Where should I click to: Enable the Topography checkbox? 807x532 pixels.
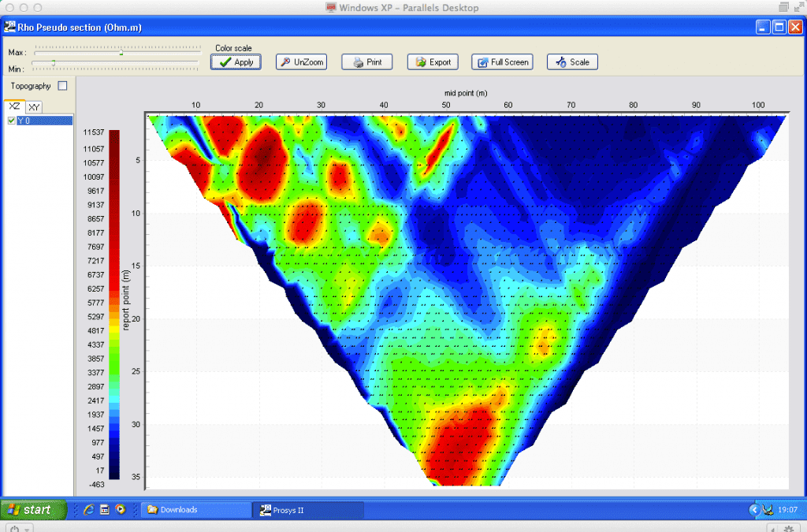pyautogui.click(x=63, y=86)
